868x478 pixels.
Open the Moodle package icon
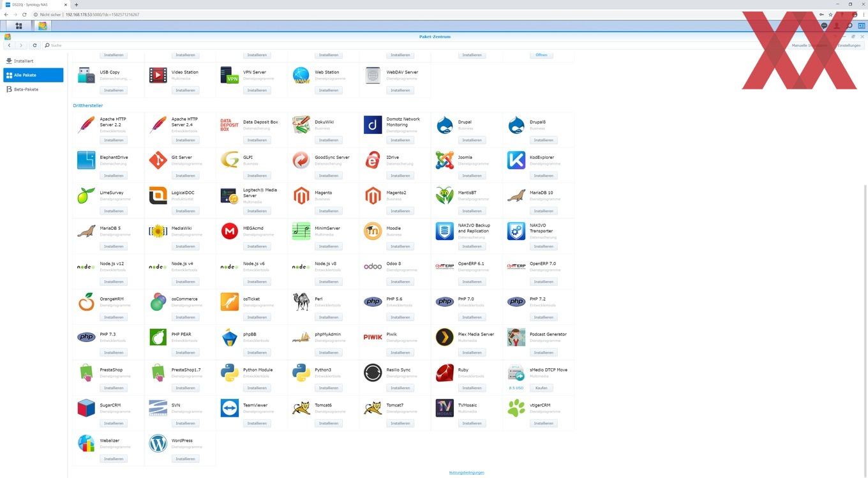(x=373, y=231)
